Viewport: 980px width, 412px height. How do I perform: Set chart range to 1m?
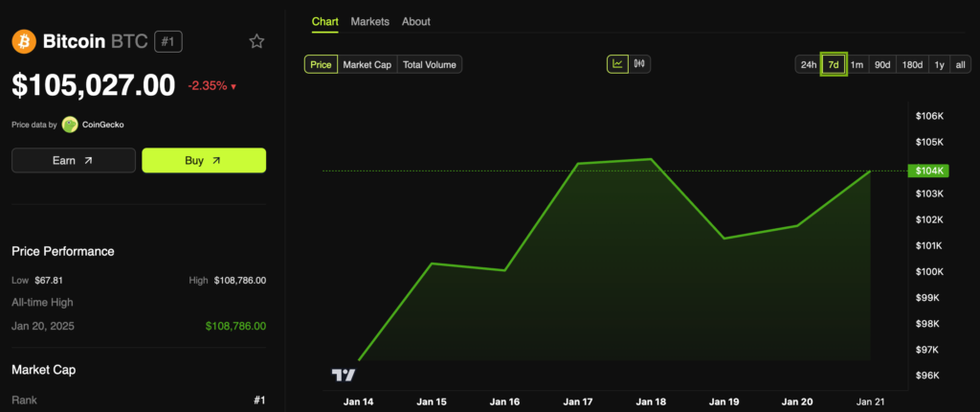(857, 64)
